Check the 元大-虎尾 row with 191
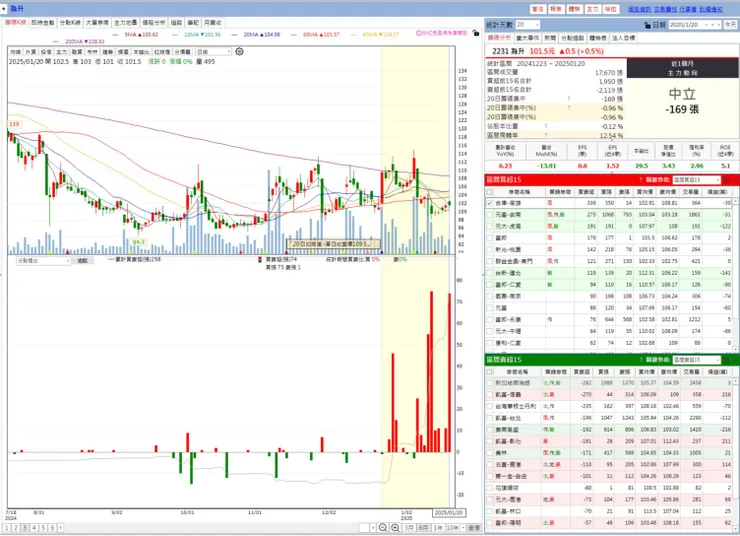This screenshot has width=740, height=536. 489,226
